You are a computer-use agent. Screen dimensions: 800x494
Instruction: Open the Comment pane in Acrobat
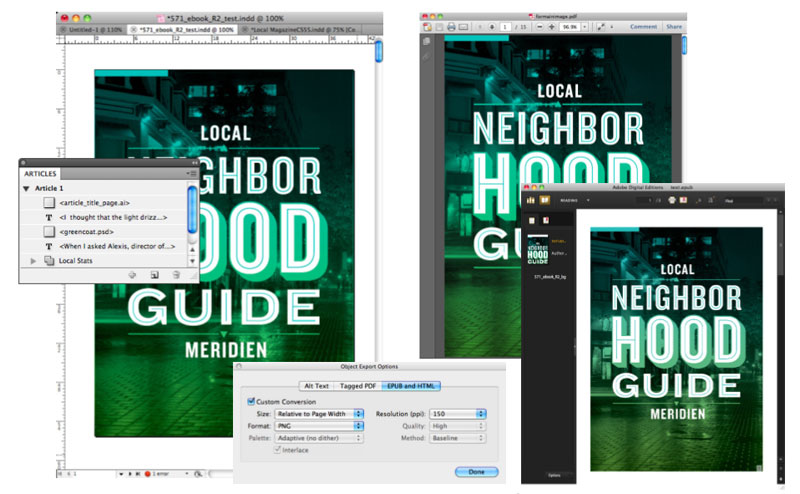[643, 27]
